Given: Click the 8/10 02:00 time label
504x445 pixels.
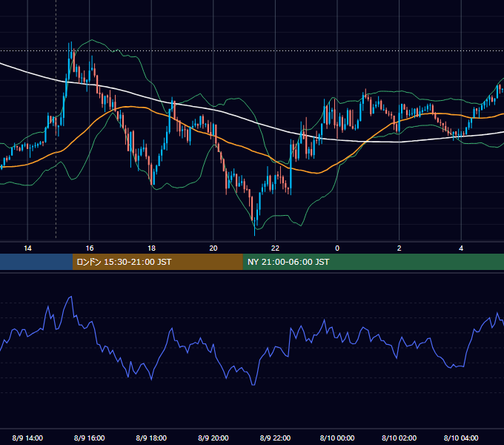Looking at the screenshot, I should tap(399, 438).
